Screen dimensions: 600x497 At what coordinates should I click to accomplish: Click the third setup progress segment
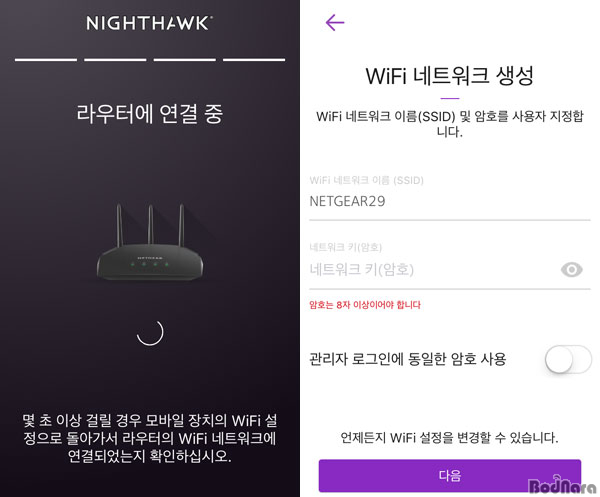[184, 60]
